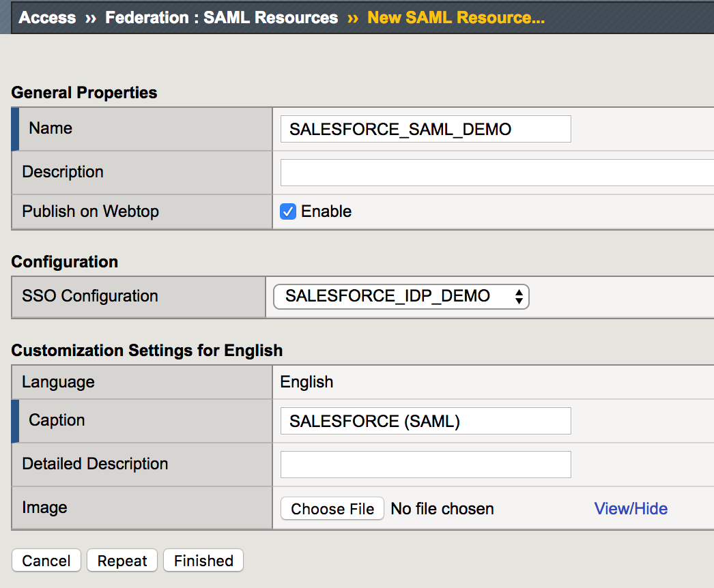The image size is (714, 588).
Task: Click the General Properties heading
Action: click(x=84, y=92)
